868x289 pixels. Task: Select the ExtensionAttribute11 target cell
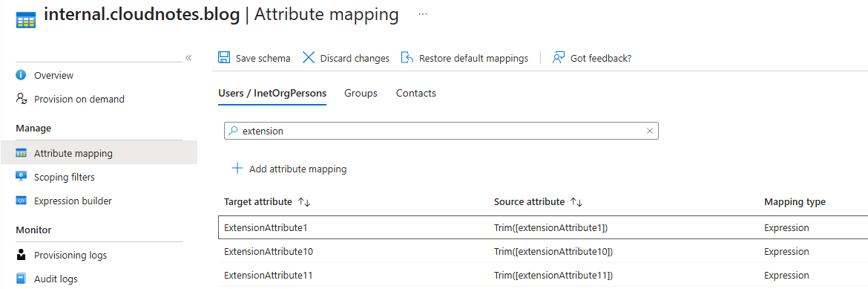[x=269, y=276]
